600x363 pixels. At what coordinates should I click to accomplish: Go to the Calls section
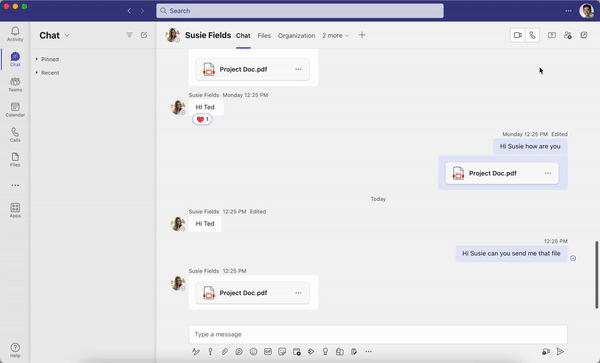[15, 135]
